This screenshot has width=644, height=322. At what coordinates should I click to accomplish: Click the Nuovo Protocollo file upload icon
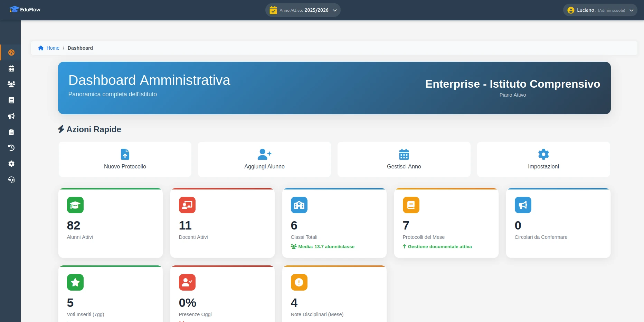click(125, 154)
